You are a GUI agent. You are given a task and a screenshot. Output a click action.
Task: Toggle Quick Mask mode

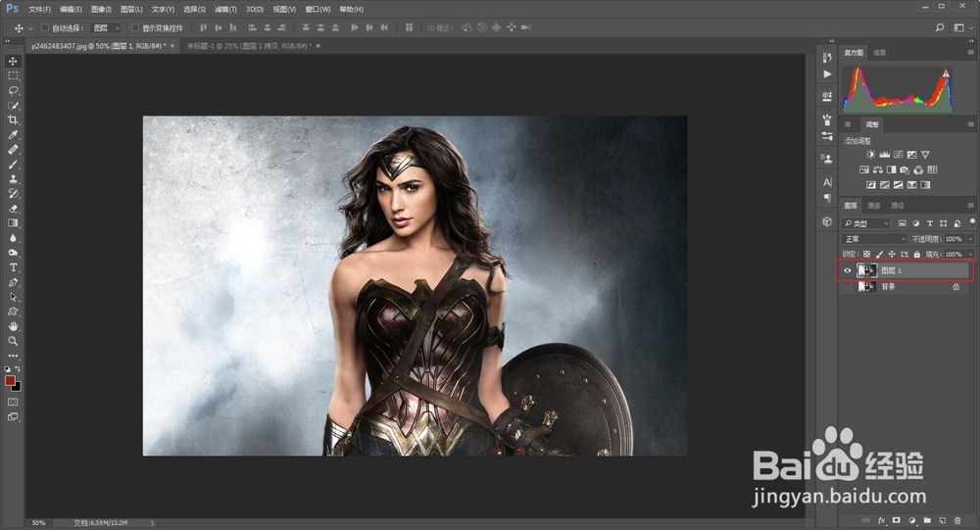tap(13, 402)
